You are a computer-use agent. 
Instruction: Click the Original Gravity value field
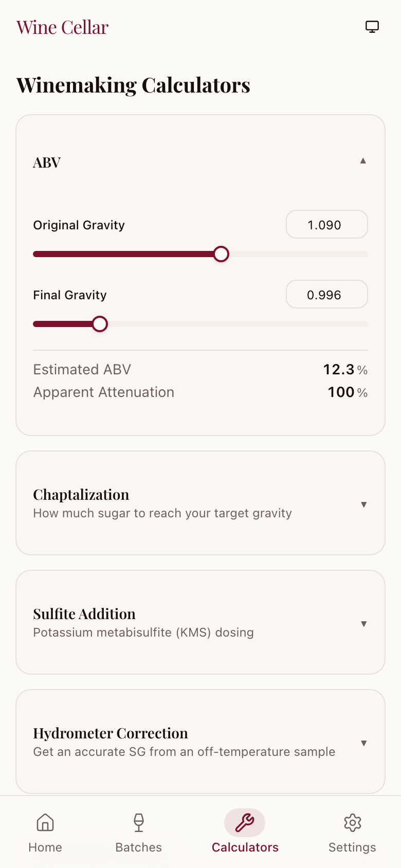[x=326, y=225]
